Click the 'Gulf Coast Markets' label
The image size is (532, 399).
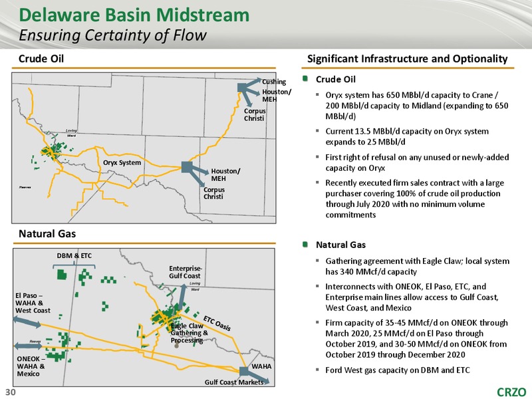(x=234, y=382)
